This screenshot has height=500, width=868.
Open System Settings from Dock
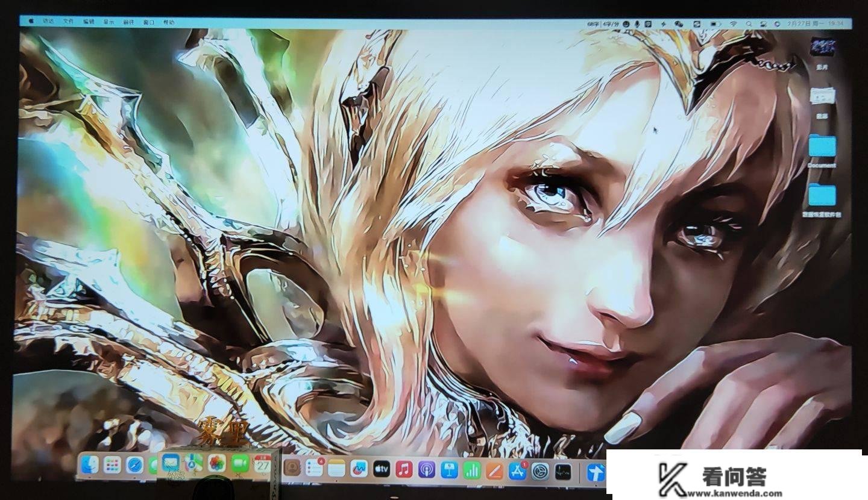pos(540,471)
